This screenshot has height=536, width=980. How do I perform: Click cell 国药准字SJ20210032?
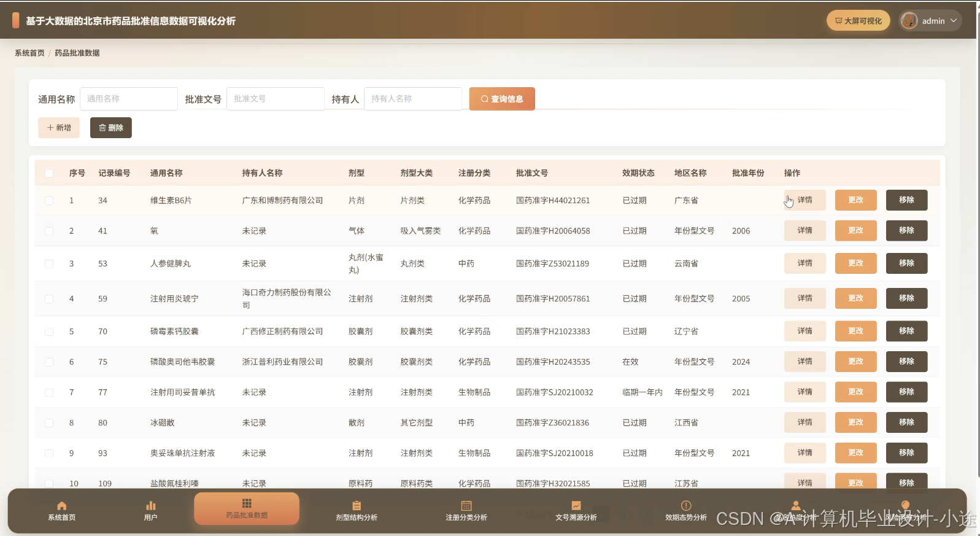(x=555, y=392)
